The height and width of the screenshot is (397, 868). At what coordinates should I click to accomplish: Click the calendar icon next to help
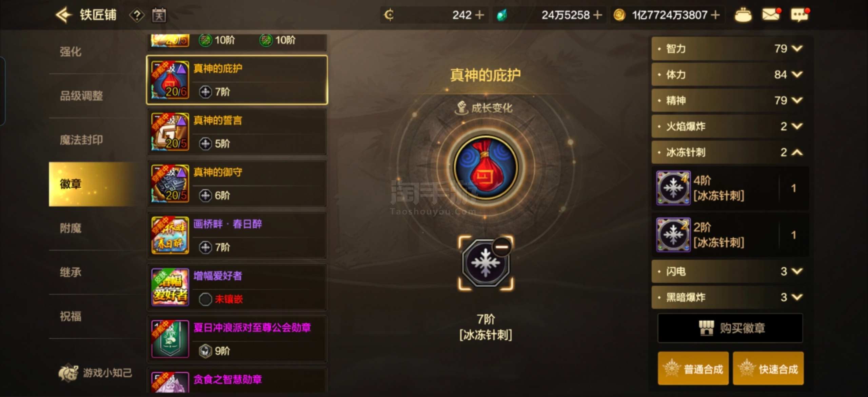click(159, 15)
